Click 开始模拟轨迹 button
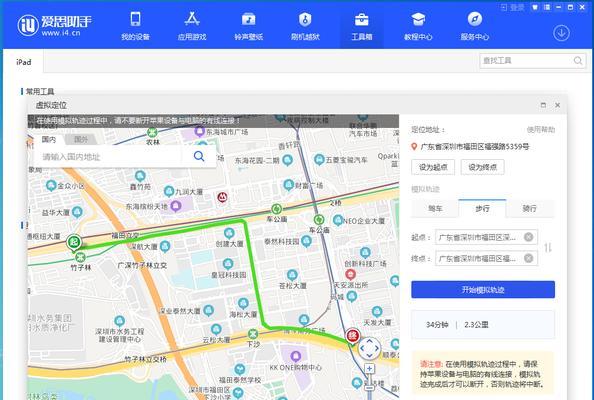This screenshot has width=594, height=400. coord(483,290)
